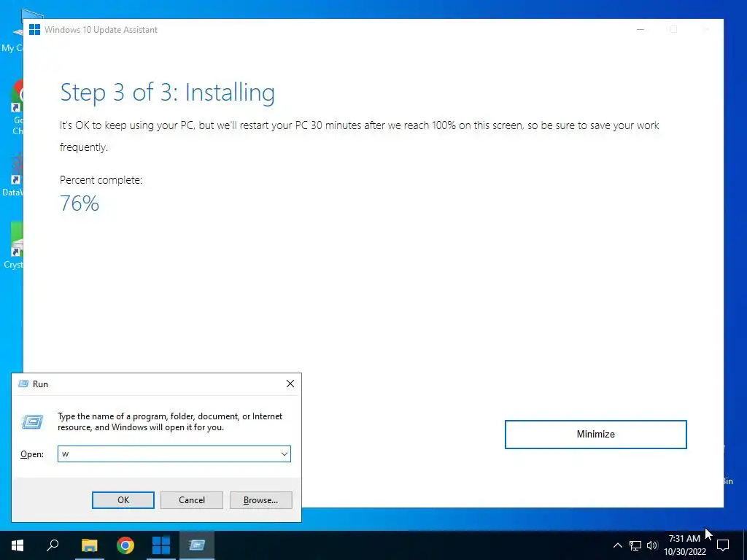Open the Action Center notifications icon
747x560 pixels.
723,545
